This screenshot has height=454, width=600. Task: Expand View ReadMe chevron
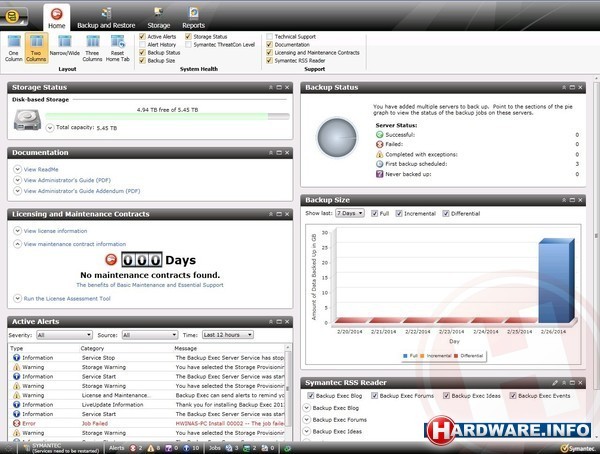coord(17,169)
